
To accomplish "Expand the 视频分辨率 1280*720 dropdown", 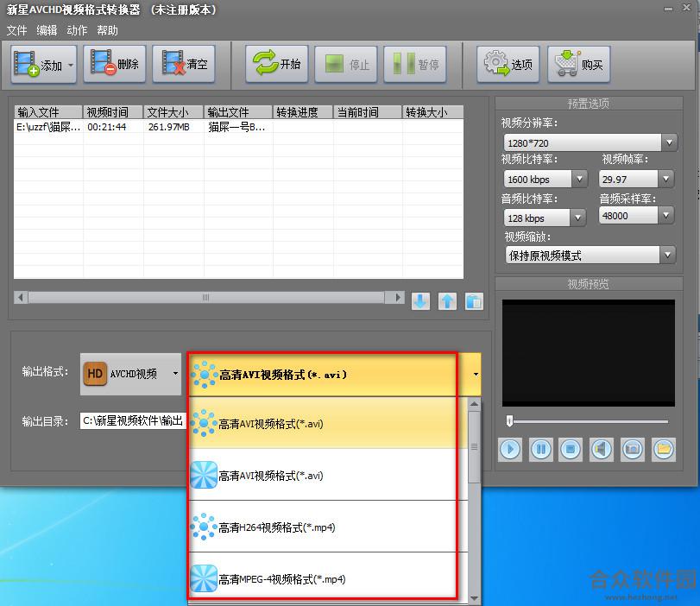I will 669,143.
